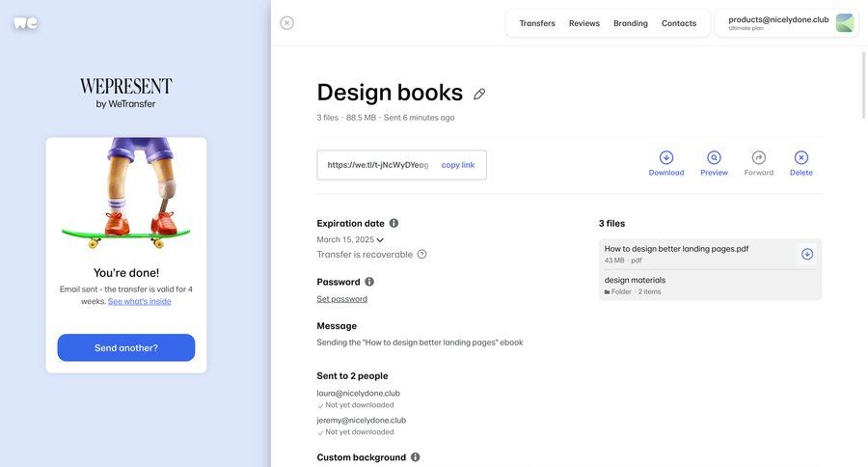Click the Download icon
This screenshot has height=467, width=868.
[x=666, y=157]
